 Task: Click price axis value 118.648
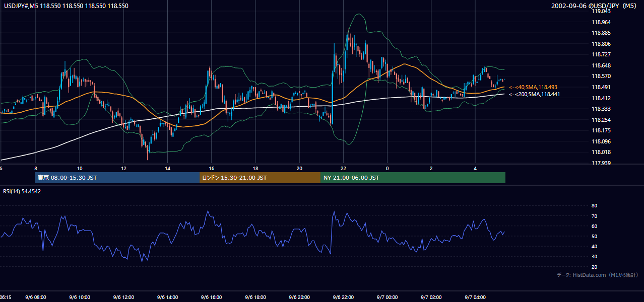(x=601, y=65)
